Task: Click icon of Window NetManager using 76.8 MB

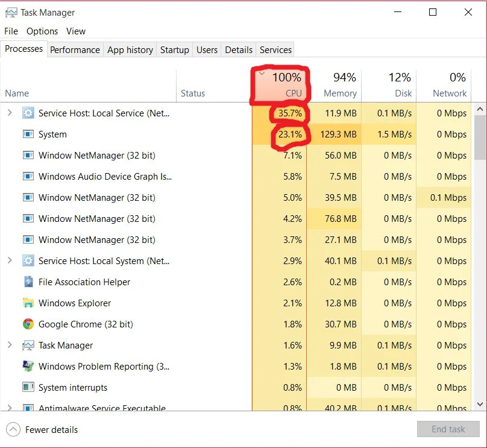Action: point(28,219)
